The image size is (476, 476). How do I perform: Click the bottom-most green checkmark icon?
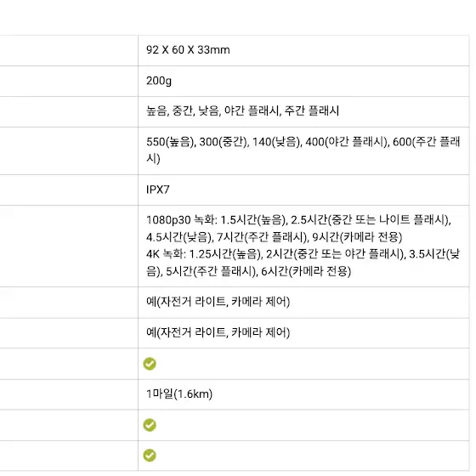click(150, 456)
